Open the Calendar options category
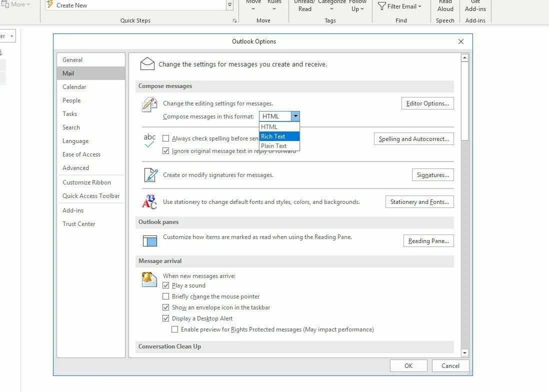The image size is (549, 392). [91, 87]
